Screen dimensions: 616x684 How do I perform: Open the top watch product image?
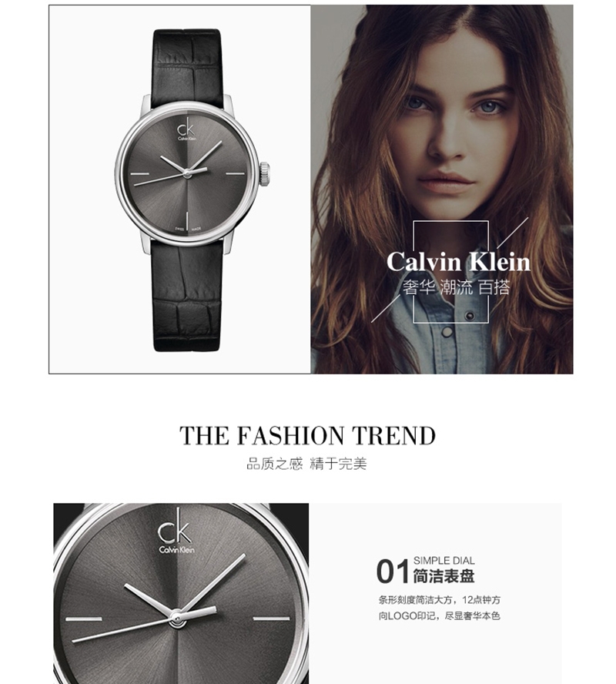point(179,189)
